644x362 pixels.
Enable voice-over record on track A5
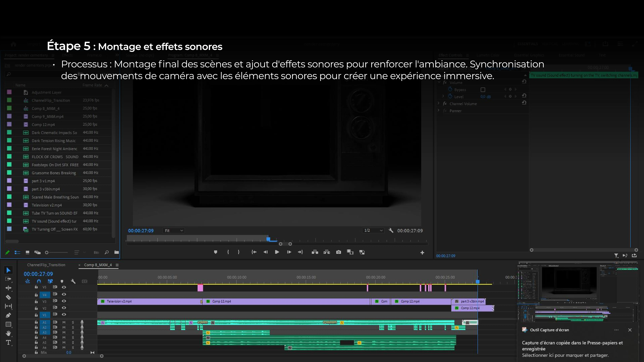pyautogui.click(x=82, y=343)
